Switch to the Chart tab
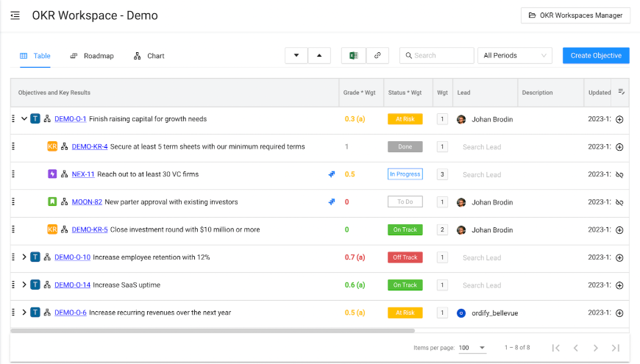This screenshot has height=364, width=640. click(x=149, y=56)
